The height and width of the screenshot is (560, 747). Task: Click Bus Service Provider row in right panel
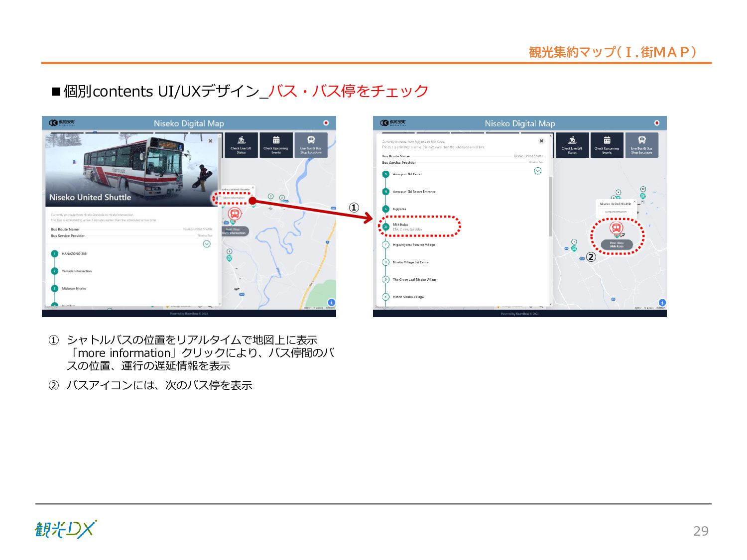[463, 162]
